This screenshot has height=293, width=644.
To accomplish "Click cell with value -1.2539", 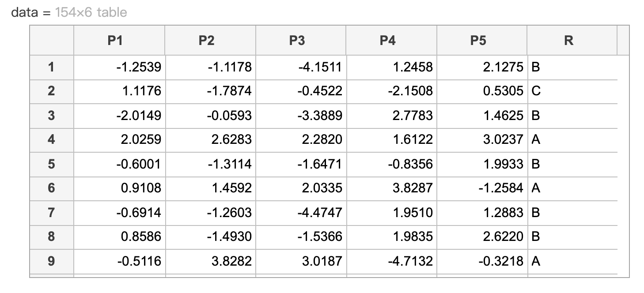I will tap(119, 68).
